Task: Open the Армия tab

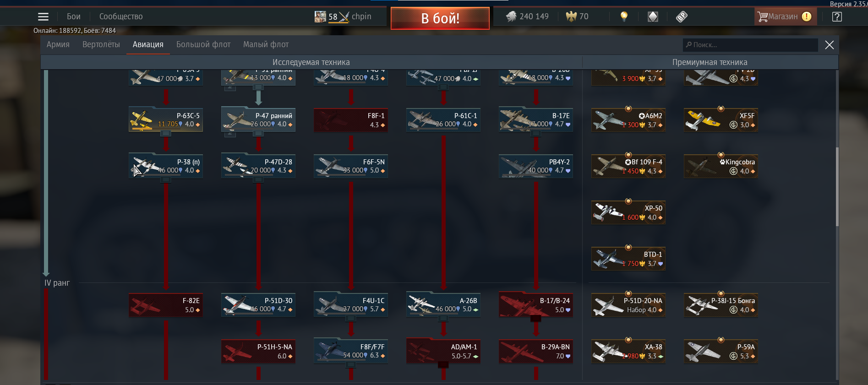Action: [x=58, y=44]
